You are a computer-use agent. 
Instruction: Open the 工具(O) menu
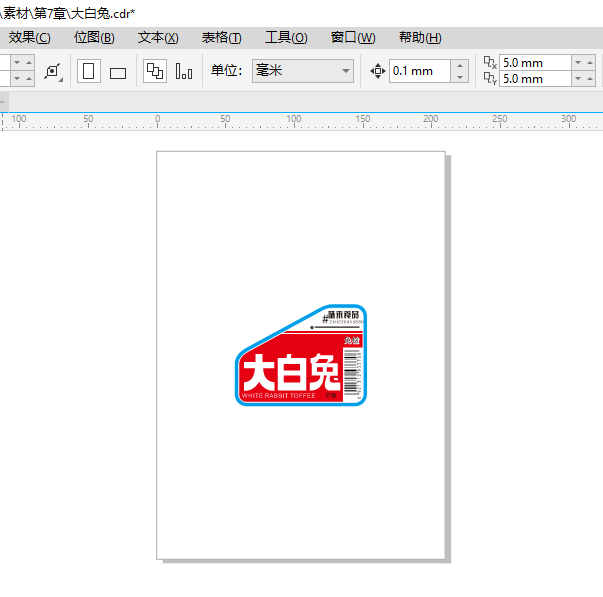coord(286,38)
